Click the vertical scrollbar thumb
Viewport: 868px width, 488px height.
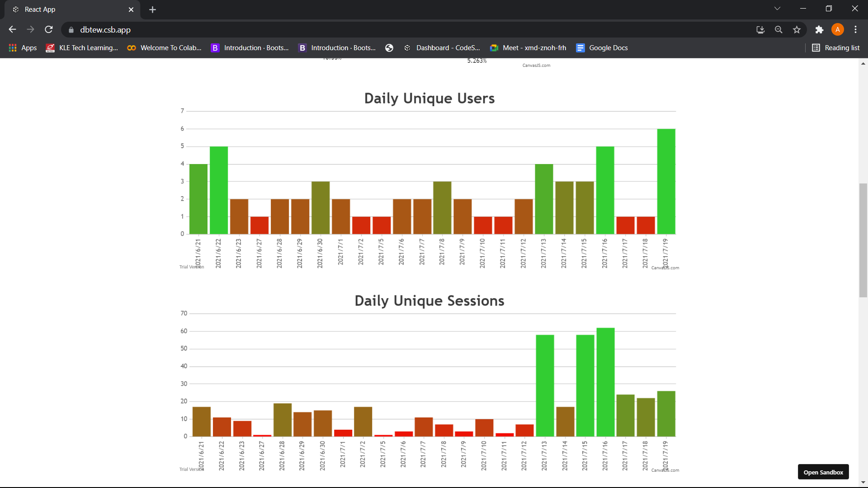(863, 240)
